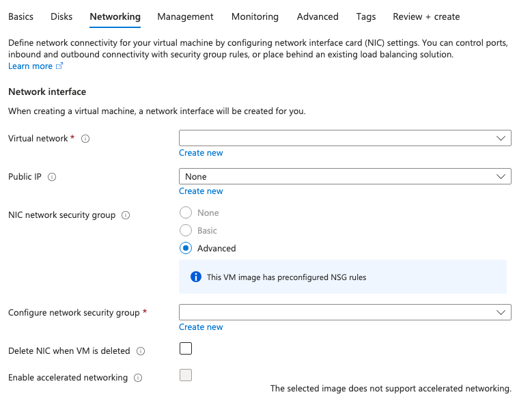Click Create new under Virtual network
Screen dimensions: 532x401
201,153
